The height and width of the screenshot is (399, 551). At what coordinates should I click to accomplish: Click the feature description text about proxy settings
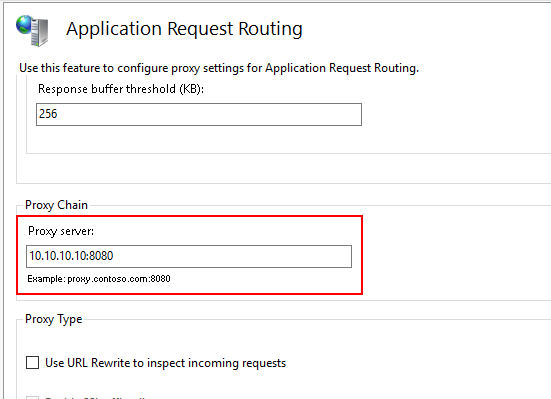point(219,68)
